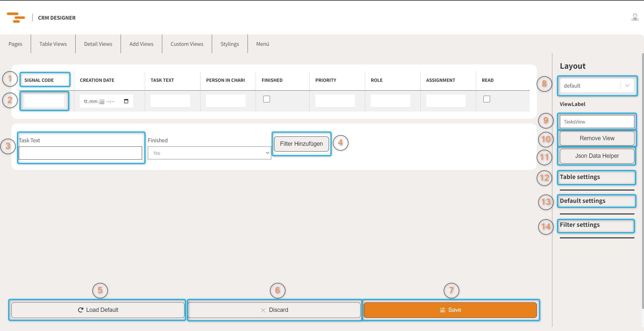This screenshot has width=644, height=331.
Task: Click the floppy disk icon on Save
Action: click(x=443, y=310)
